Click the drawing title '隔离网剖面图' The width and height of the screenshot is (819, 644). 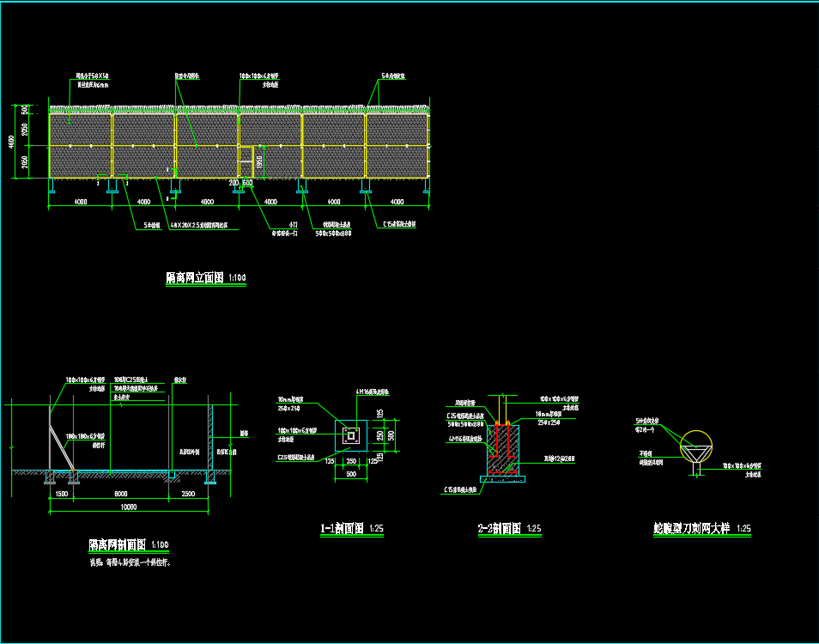point(118,544)
